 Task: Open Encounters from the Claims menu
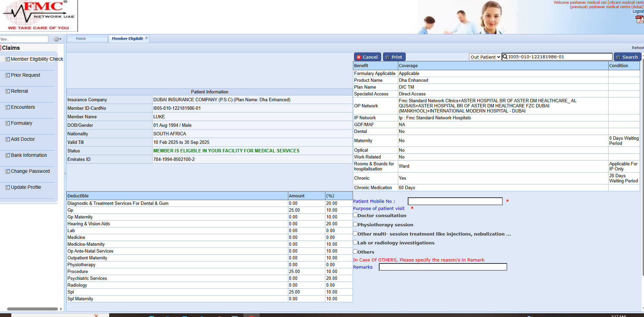pyautogui.click(x=23, y=107)
